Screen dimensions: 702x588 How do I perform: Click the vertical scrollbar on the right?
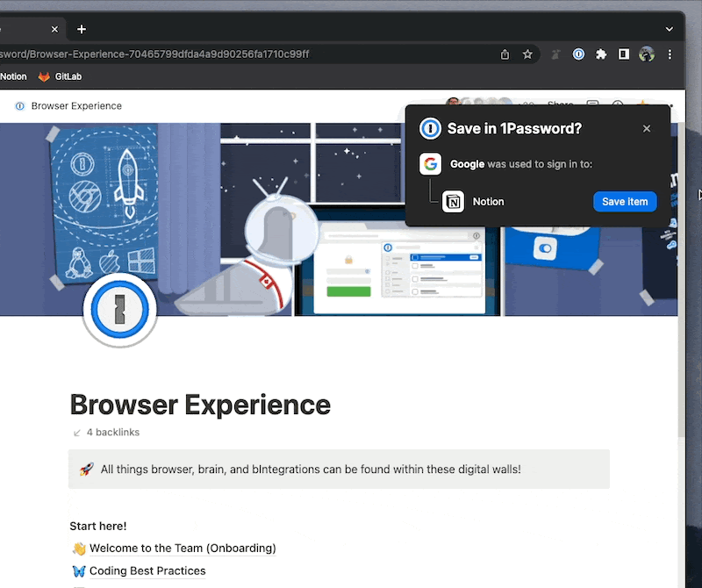click(684, 263)
